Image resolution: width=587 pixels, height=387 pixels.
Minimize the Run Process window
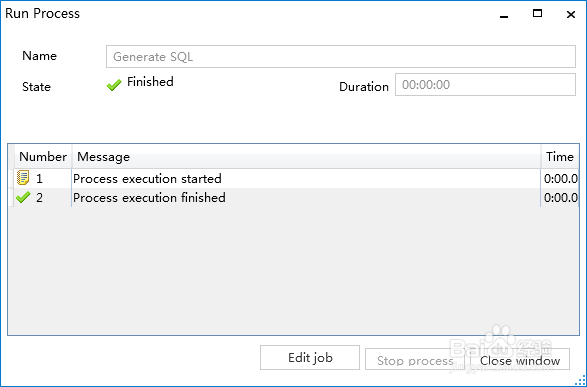[x=504, y=15]
